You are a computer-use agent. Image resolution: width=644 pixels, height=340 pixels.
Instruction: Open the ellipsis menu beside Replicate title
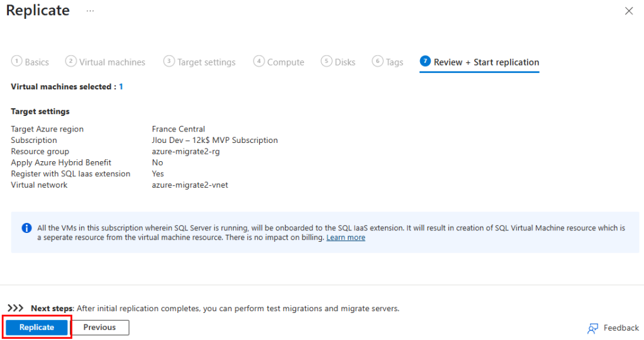(91, 11)
